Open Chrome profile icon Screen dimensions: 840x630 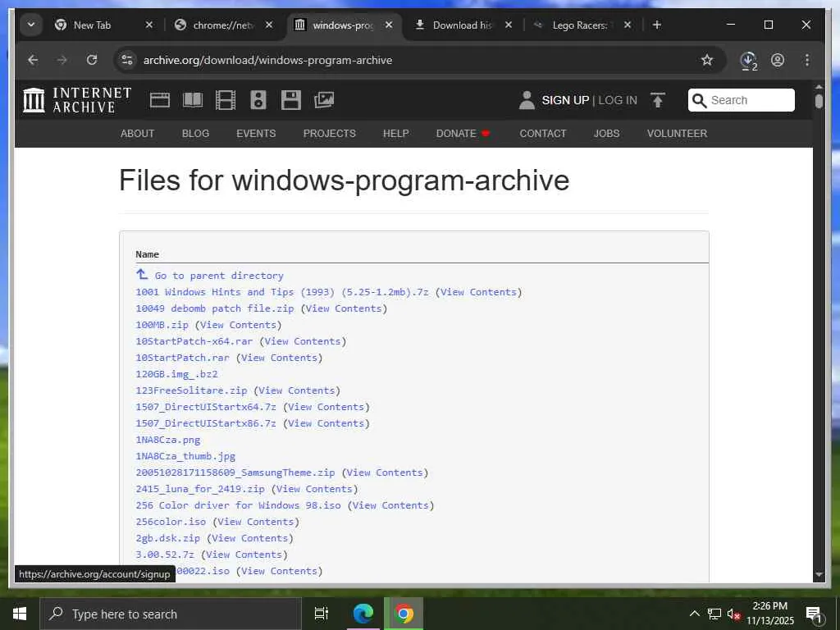[778, 60]
